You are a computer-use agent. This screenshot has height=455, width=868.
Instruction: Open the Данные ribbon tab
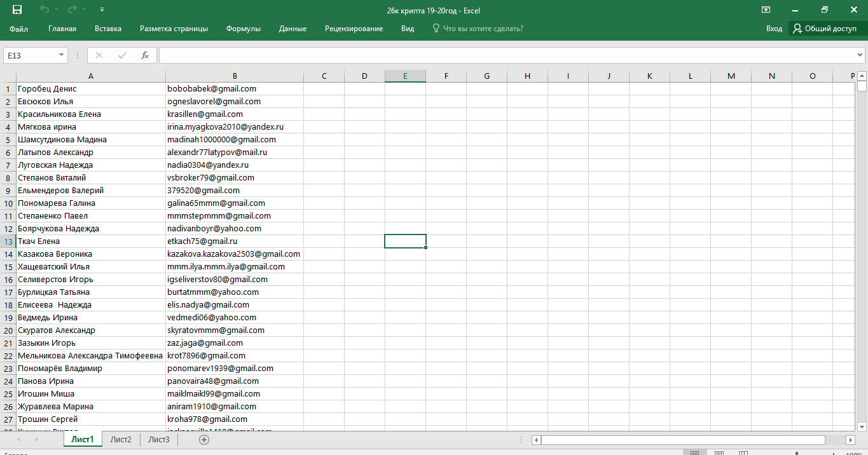click(293, 29)
